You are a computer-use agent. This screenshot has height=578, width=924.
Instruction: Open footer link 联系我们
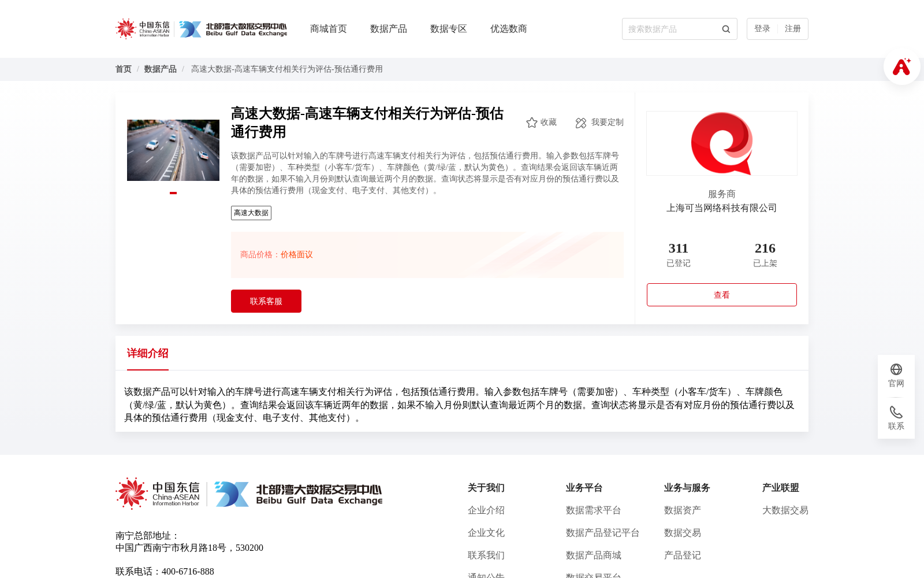pos(486,555)
